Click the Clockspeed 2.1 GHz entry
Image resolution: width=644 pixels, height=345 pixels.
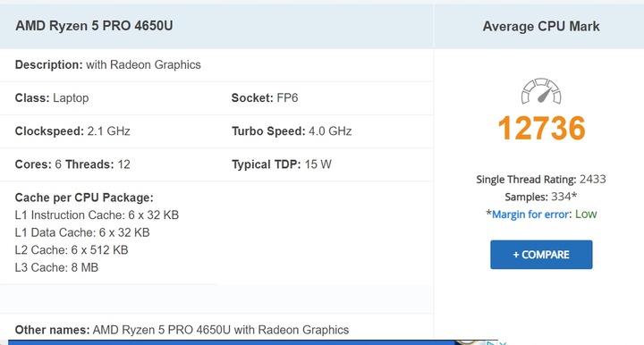[x=72, y=131]
